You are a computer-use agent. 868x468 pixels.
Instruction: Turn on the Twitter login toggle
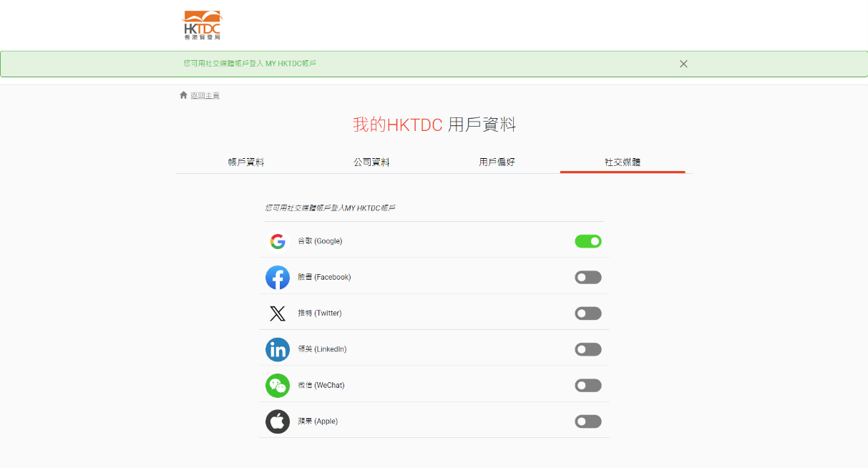click(x=587, y=313)
